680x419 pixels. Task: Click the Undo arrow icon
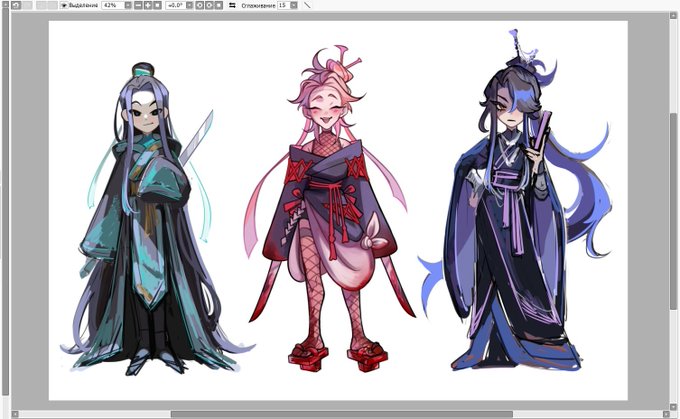coord(16,5)
